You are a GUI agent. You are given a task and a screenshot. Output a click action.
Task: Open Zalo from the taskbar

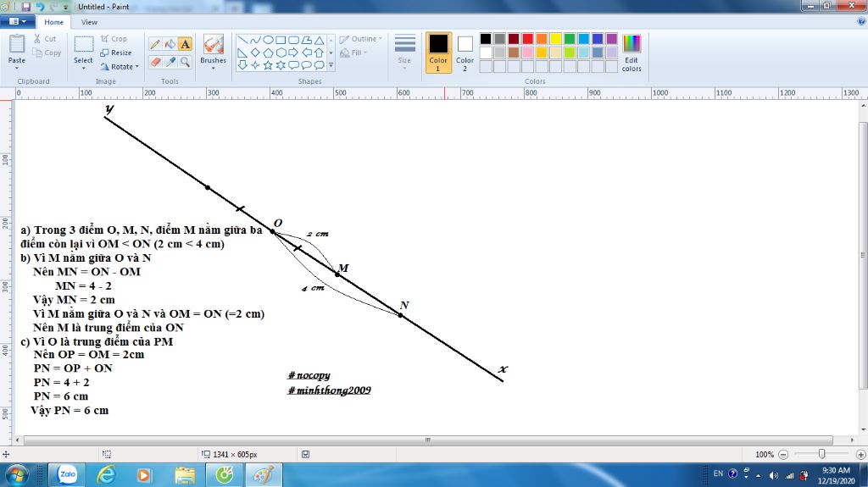[68, 475]
